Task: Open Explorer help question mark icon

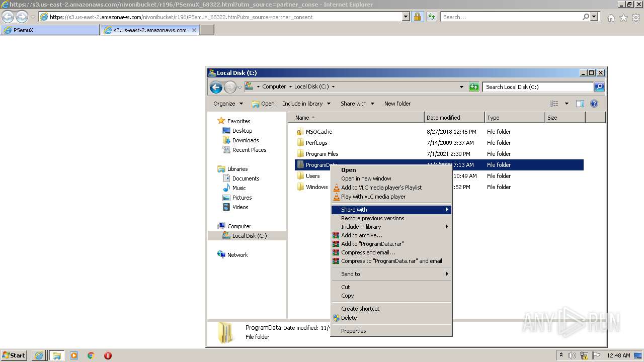Action: click(x=594, y=104)
